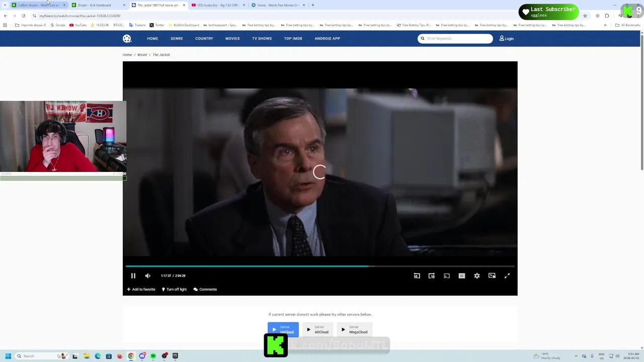Screen dimensions: 644x362
Task: Open the All Bookmarks folder
Action: coord(628,25)
